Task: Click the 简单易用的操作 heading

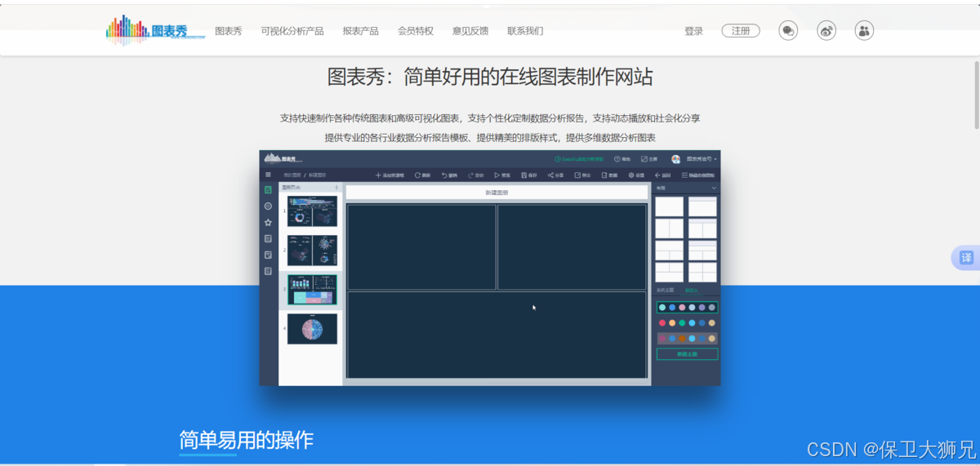Action: point(246,440)
